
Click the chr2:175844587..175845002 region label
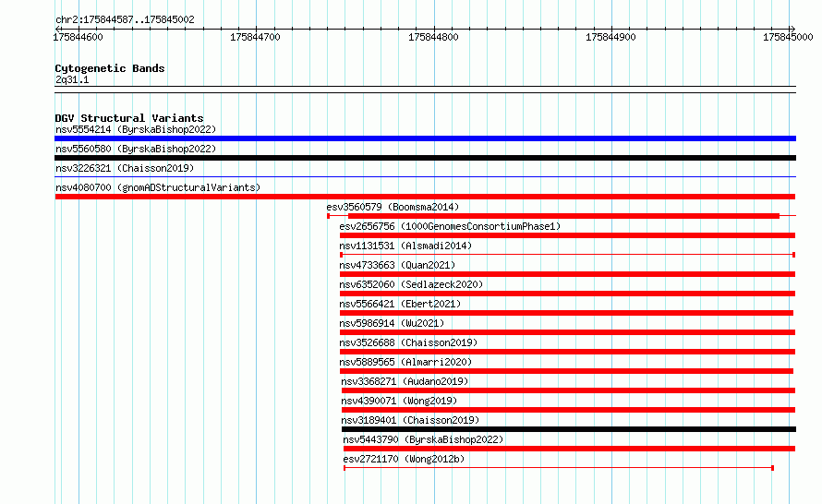click(x=125, y=19)
